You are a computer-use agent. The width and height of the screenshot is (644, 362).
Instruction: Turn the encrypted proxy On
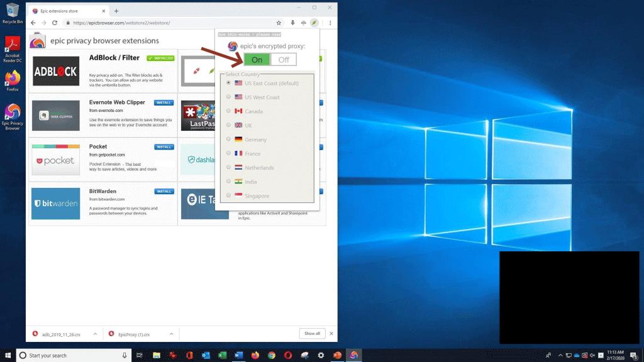pyautogui.click(x=257, y=60)
